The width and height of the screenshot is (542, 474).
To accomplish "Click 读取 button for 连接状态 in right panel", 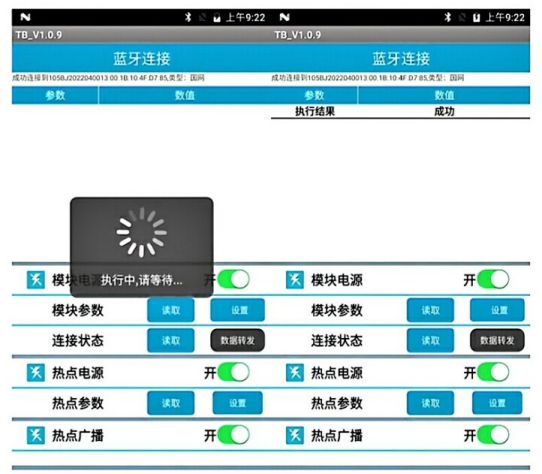I will click(x=430, y=341).
